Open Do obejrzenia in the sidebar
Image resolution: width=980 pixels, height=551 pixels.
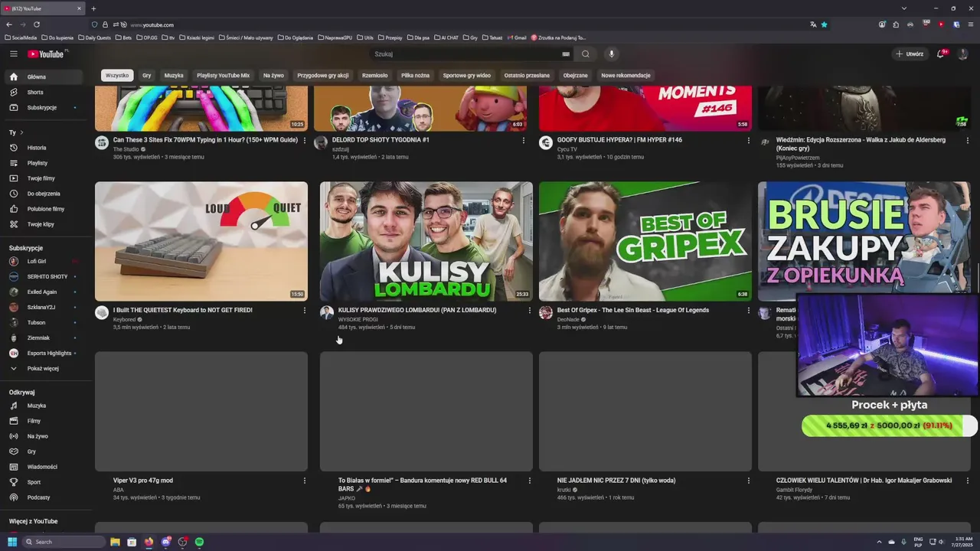pyautogui.click(x=42, y=194)
